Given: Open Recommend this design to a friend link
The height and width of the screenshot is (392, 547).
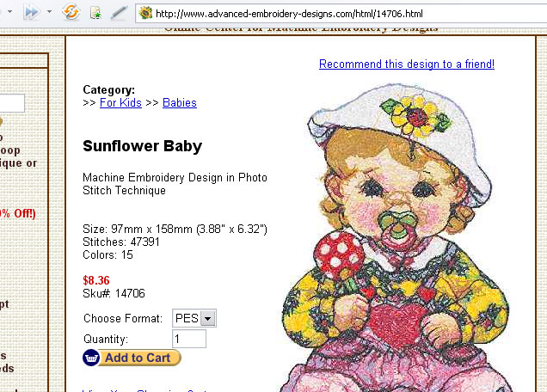Looking at the screenshot, I should (x=407, y=64).
